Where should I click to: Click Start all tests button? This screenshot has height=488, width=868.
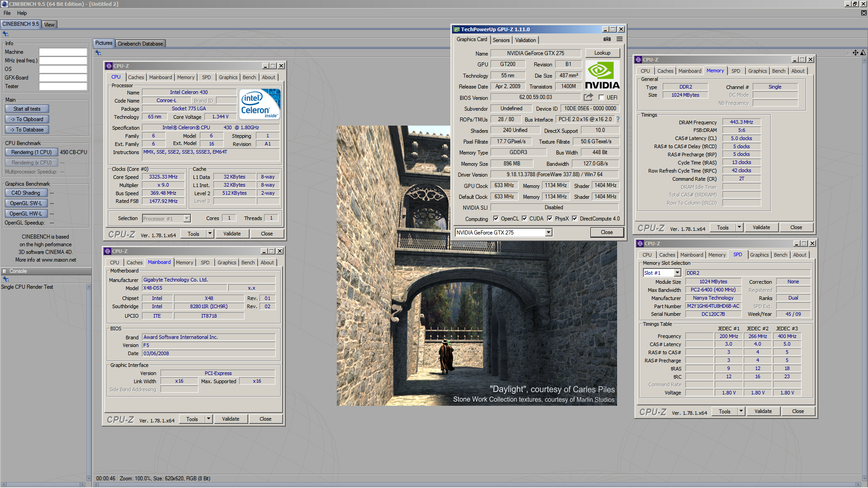pyautogui.click(x=27, y=109)
